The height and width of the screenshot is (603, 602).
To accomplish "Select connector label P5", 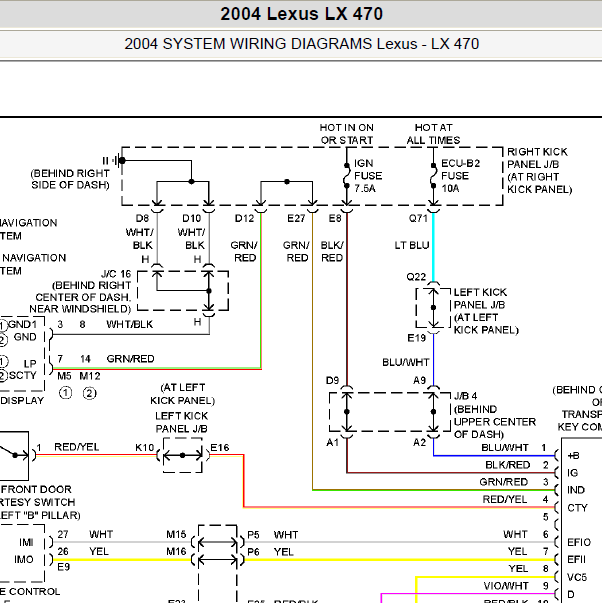I will click(x=253, y=535).
